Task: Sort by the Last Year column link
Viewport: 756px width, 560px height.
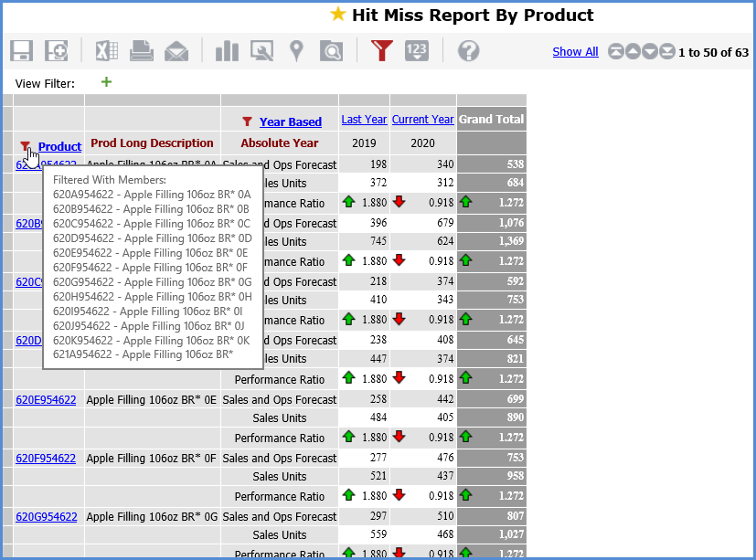Action: click(364, 120)
